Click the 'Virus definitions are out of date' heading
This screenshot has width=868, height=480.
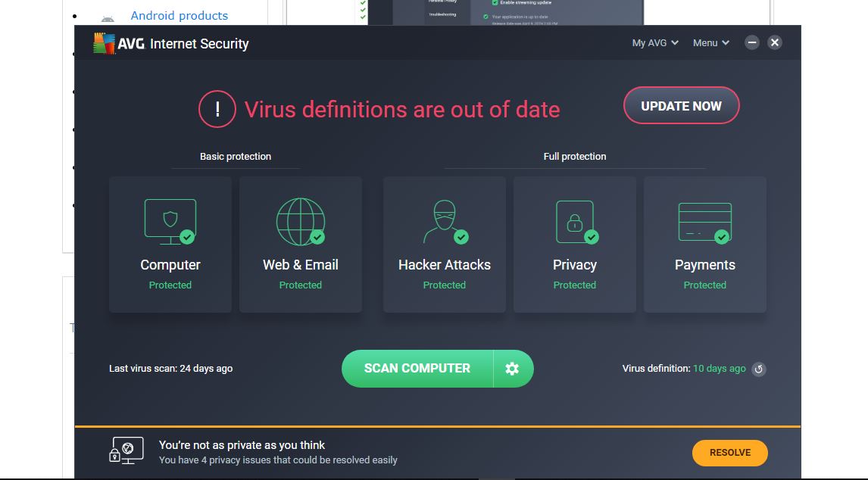(401, 109)
